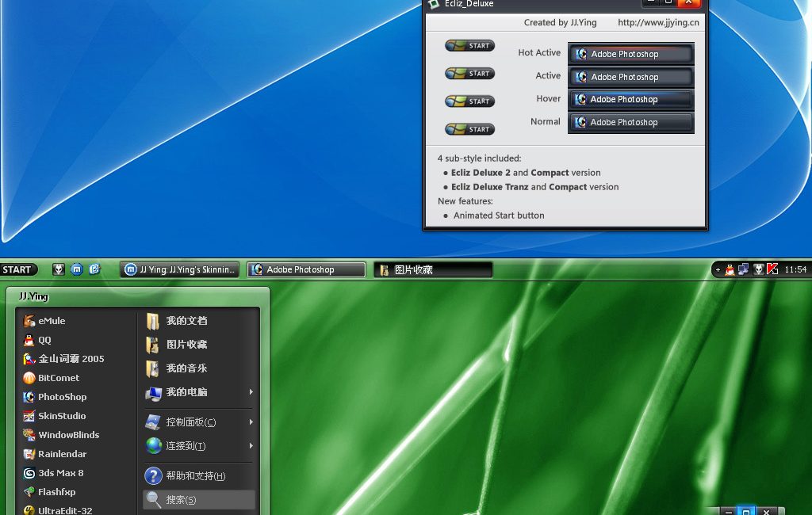Click the Hot Active Adobe Photoshop button
This screenshot has width=812, height=515.
[631, 54]
